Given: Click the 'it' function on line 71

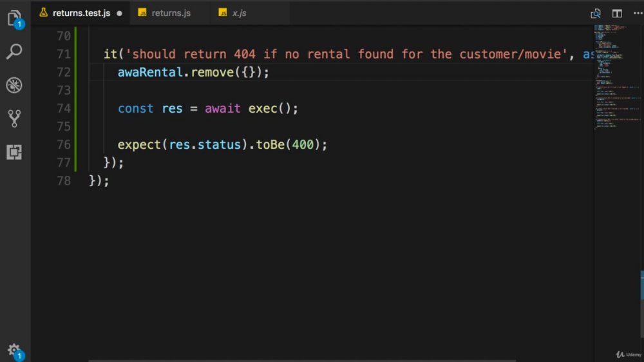Looking at the screenshot, I should [x=111, y=54].
